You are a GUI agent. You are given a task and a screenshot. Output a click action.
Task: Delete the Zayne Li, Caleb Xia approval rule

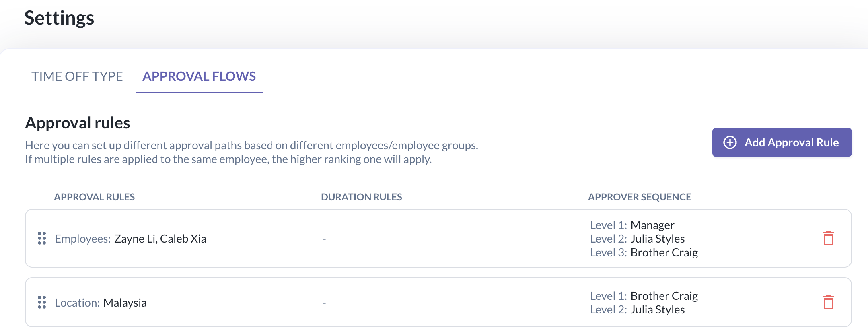coord(828,238)
